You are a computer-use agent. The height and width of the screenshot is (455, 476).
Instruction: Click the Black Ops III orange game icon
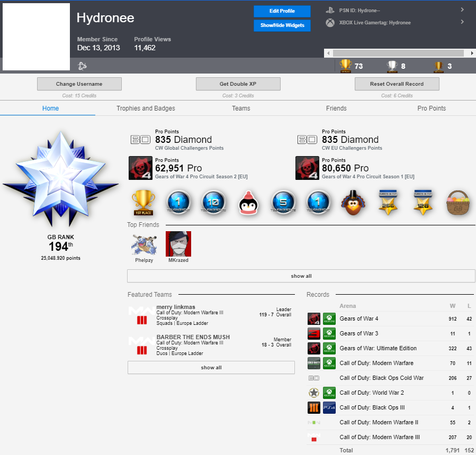pyautogui.click(x=314, y=408)
